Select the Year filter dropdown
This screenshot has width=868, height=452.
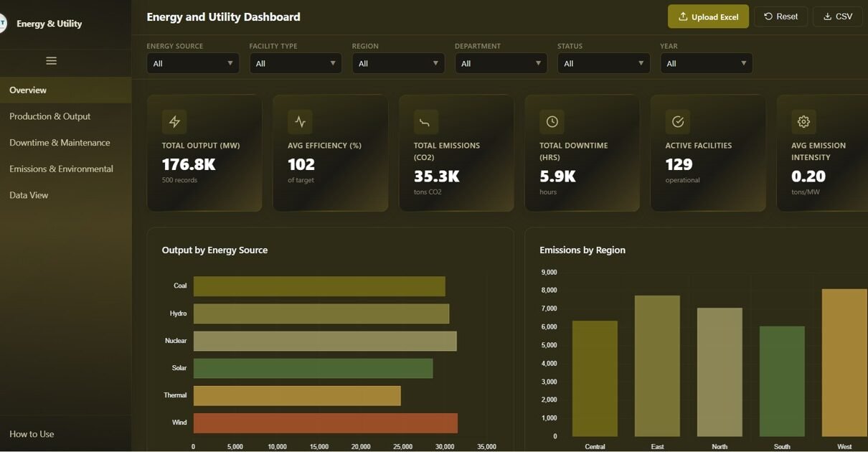706,64
